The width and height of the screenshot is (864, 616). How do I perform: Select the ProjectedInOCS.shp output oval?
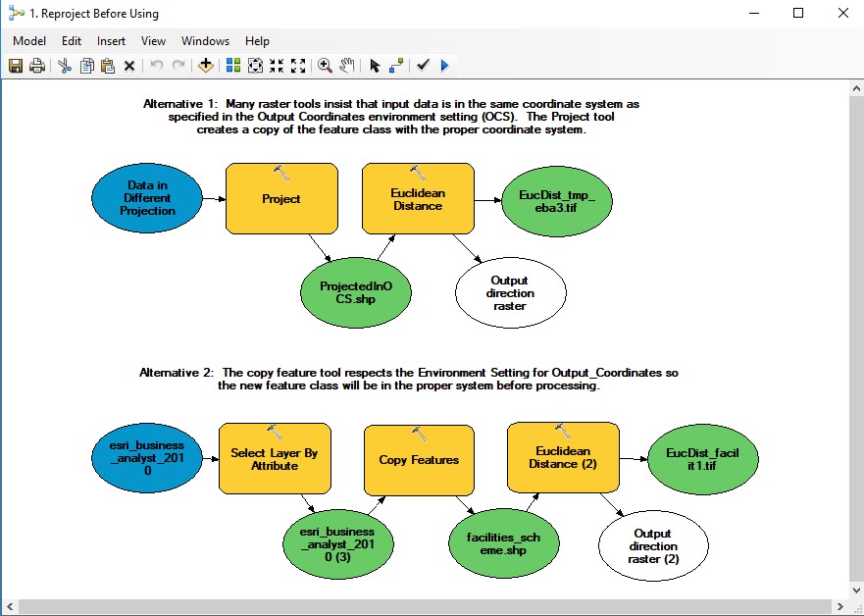click(x=356, y=292)
